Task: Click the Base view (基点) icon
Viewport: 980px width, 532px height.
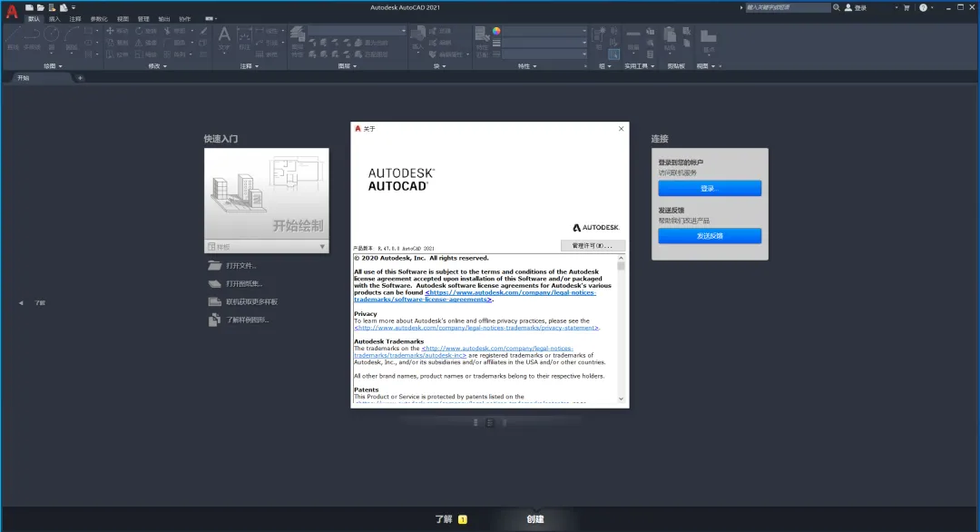Action: click(708, 40)
